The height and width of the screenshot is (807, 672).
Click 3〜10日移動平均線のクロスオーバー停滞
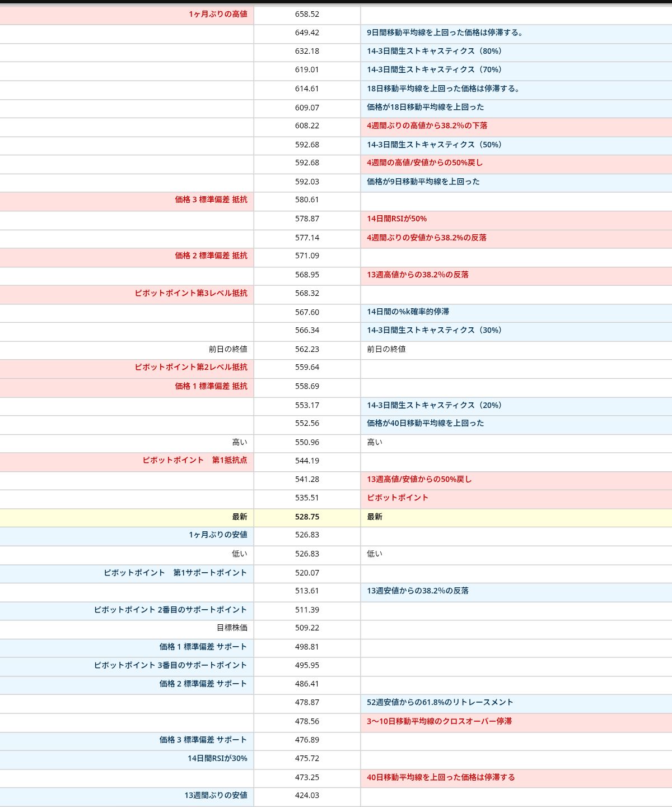point(440,721)
